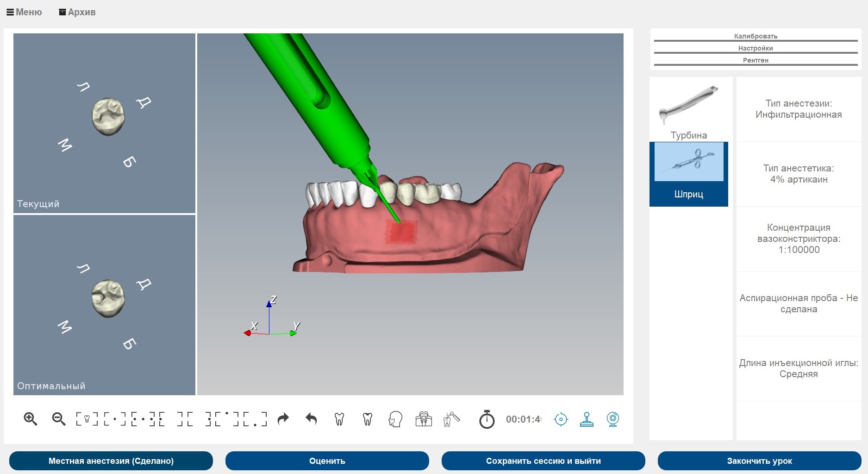
Task: Click the Закончить урок button
Action: [759, 461]
